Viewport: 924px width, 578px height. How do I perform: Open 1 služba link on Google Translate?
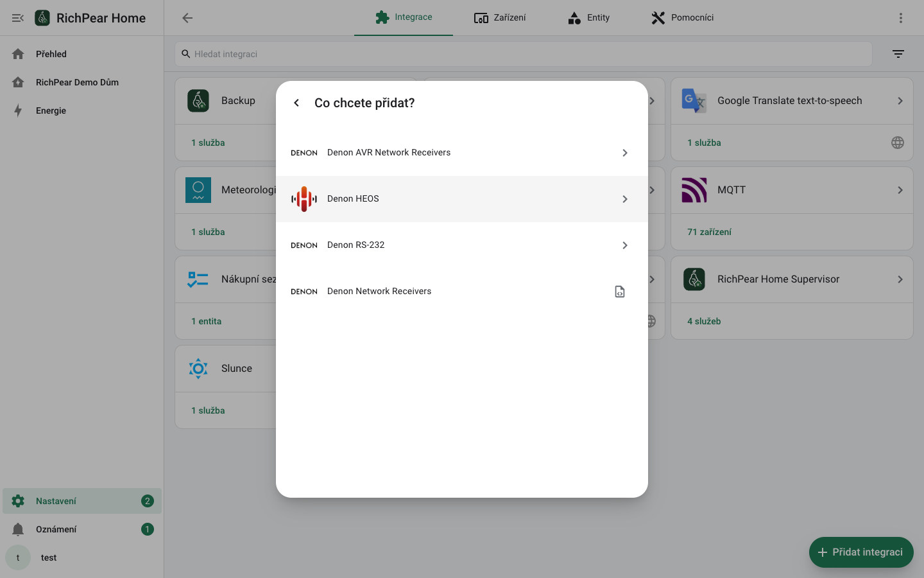[704, 143]
